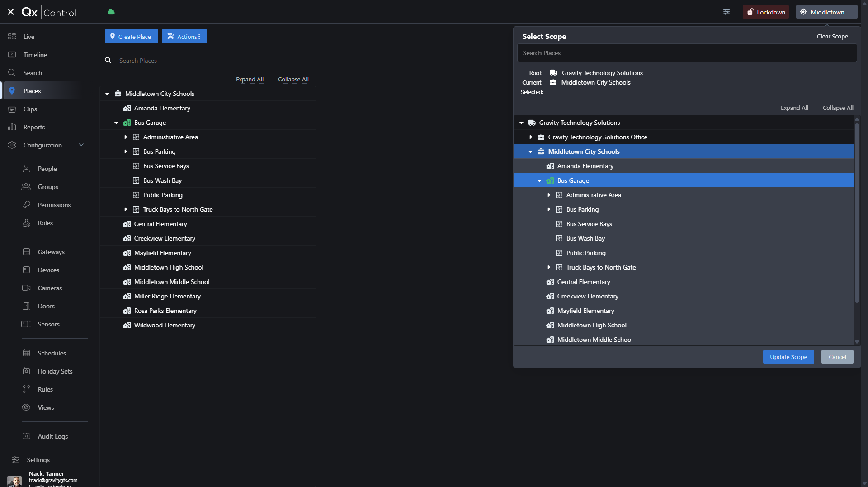868x487 pixels.
Task: Open the Clips section
Action: pyautogui.click(x=30, y=109)
